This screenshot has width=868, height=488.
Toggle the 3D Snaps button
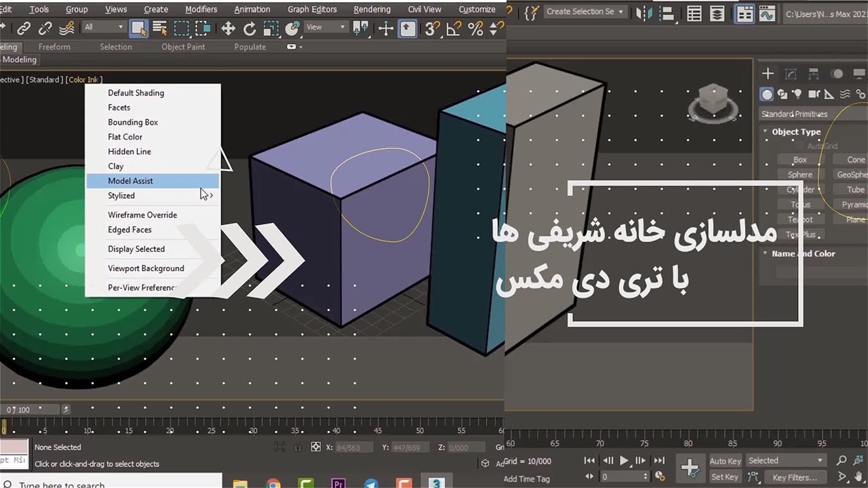[431, 28]
